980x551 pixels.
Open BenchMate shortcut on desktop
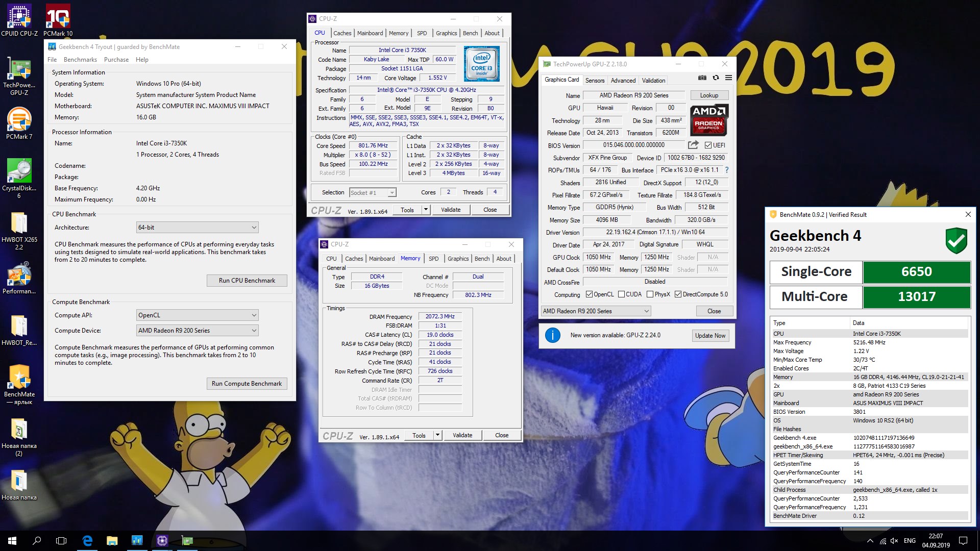pos(19,385)
